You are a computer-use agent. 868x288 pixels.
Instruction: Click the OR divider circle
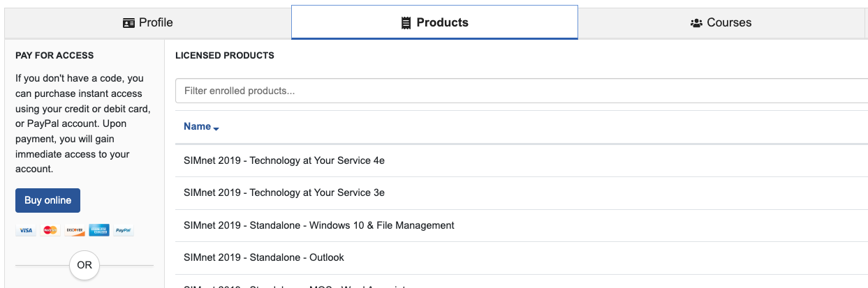pyautogui.click(x=84, y=265)
